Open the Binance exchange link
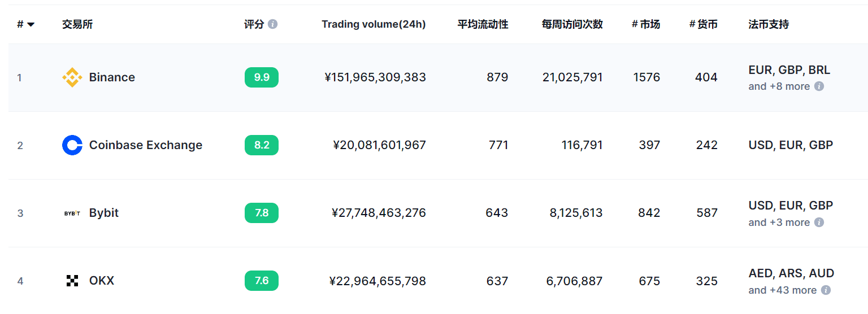Image resolution: width=868 pixels, height=314 pixels. (x=112, y=77)
